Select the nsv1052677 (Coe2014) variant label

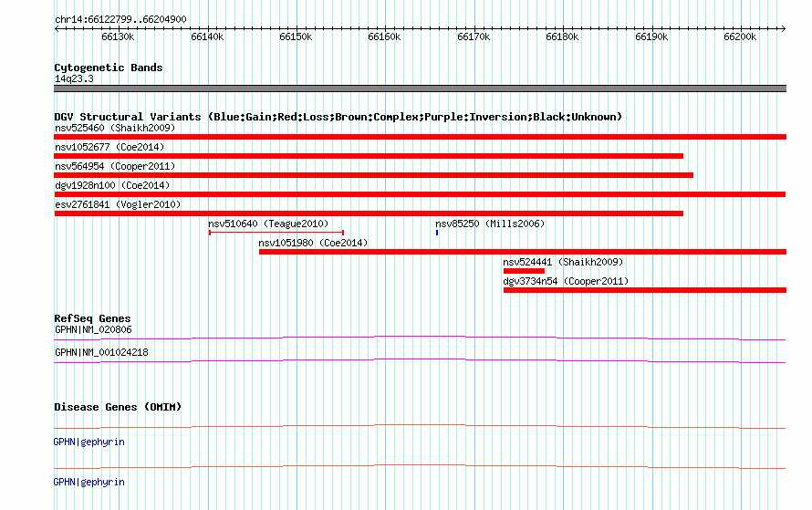pyautogui.click(x=109, y=147)
